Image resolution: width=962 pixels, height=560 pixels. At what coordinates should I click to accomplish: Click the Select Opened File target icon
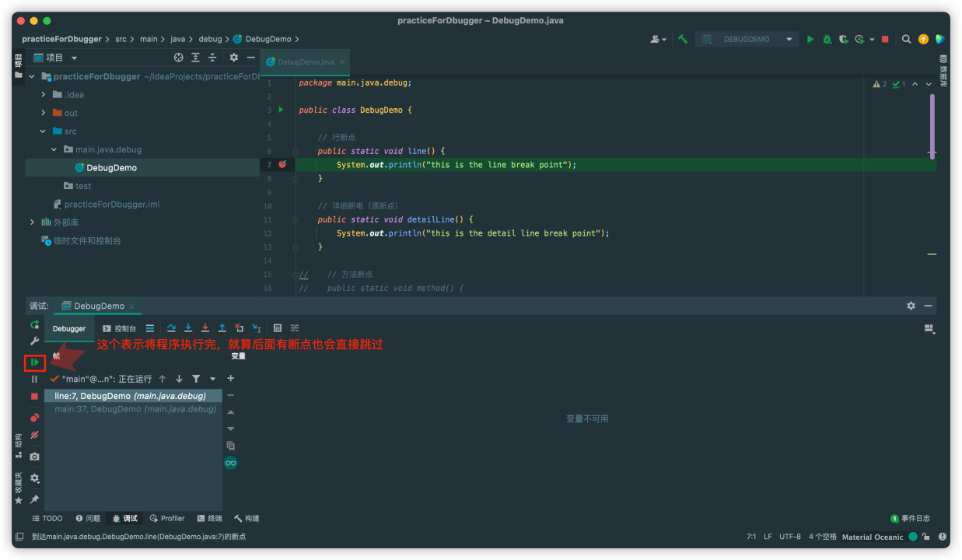(x=178, y=58)
